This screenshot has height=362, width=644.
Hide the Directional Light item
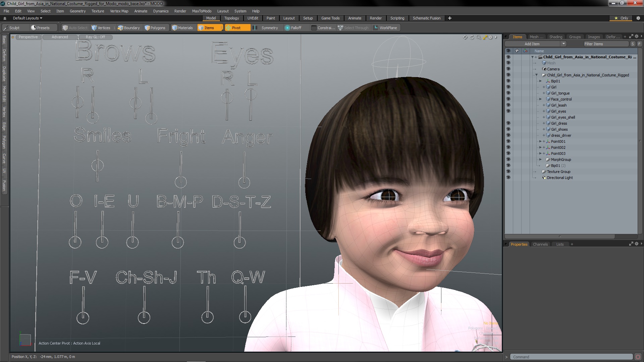(508, 178)
